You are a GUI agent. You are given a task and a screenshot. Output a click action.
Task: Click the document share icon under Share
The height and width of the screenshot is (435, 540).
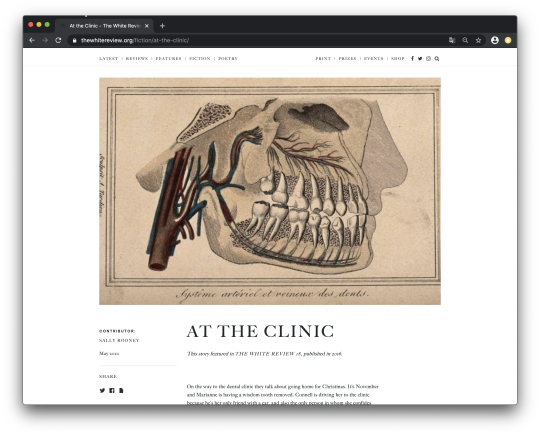point(121,391)
